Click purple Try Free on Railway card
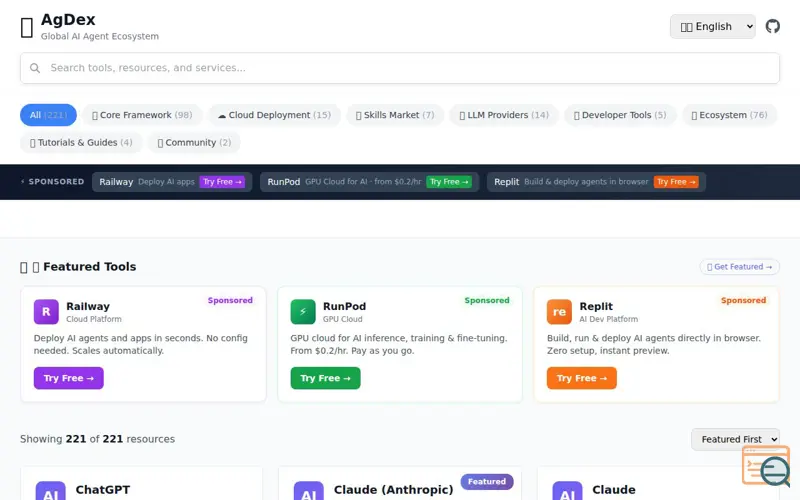Viewport: 800px width, 500px height. [68, 378]
